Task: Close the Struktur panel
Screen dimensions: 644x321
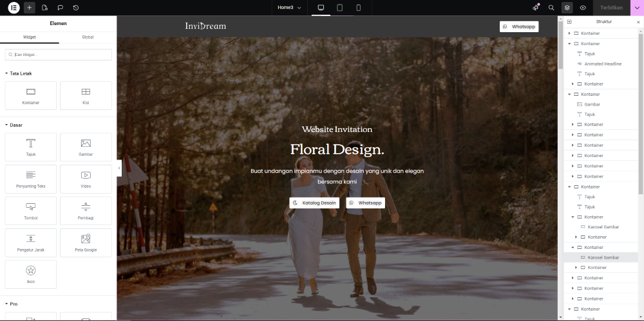Action: (x=638, y=22)
